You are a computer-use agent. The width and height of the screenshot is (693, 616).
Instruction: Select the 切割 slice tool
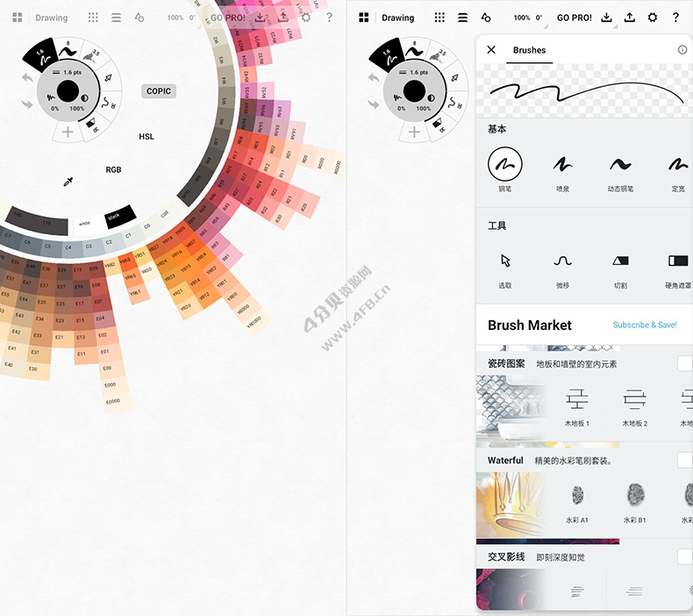(x=620, y=261)
